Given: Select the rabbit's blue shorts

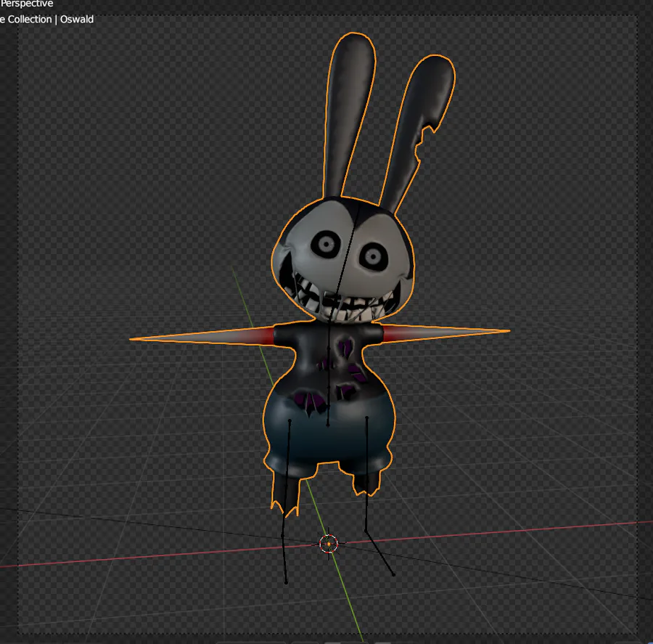Looking at the screenshot, I should (x=328, y=433).
